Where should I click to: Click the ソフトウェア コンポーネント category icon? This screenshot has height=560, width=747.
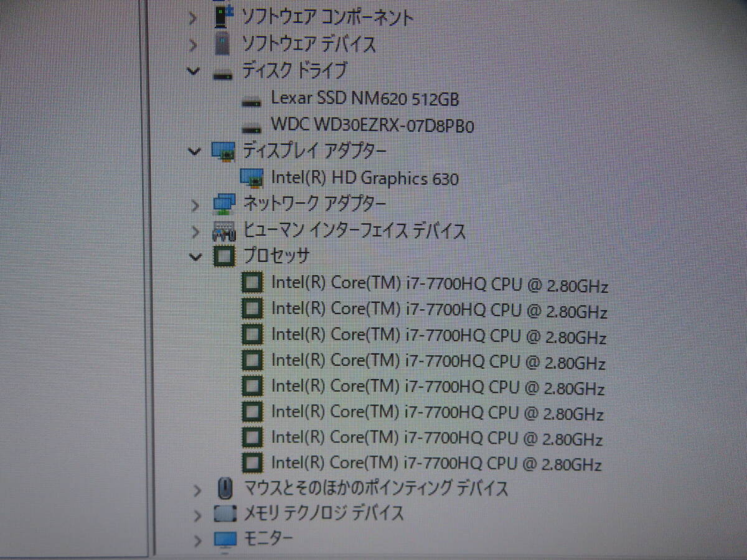pos(222,16)
